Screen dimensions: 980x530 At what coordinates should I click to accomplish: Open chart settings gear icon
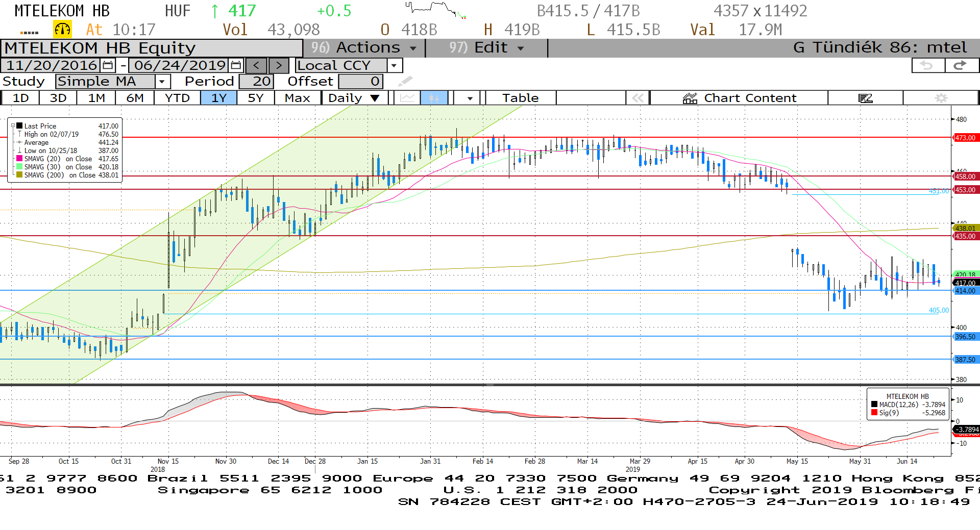pyautogui.click(x=941, y=98)
